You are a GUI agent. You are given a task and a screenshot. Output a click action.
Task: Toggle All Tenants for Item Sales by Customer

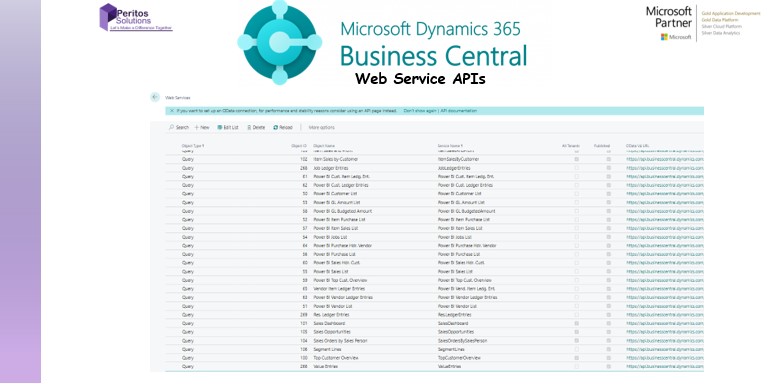click(x=576, y=159)
